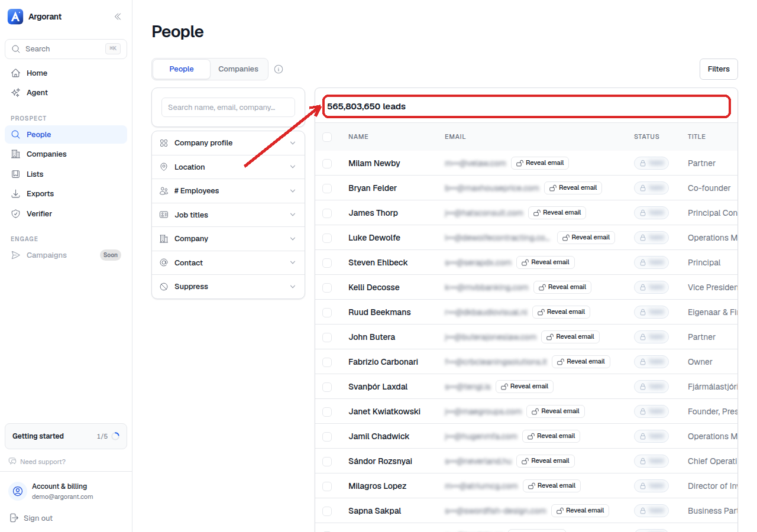Expand the Job titles filter chevron
The width and height of the screenshot is (757, 532).
click(293, 215)
